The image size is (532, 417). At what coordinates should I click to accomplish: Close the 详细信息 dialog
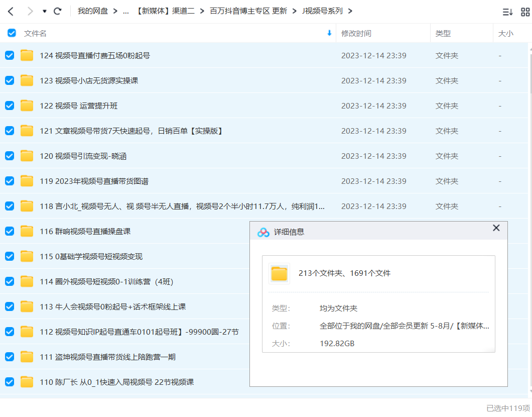pos(496,228)
